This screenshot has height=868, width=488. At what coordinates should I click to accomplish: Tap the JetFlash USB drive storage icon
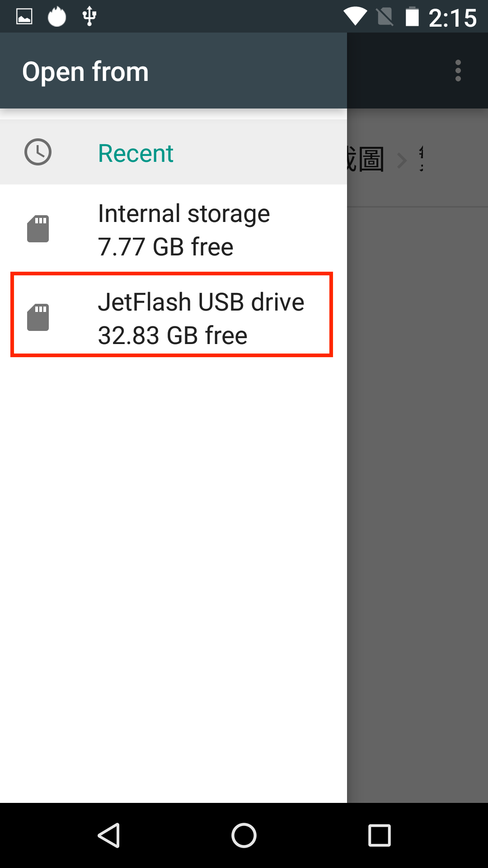(38, 317)
